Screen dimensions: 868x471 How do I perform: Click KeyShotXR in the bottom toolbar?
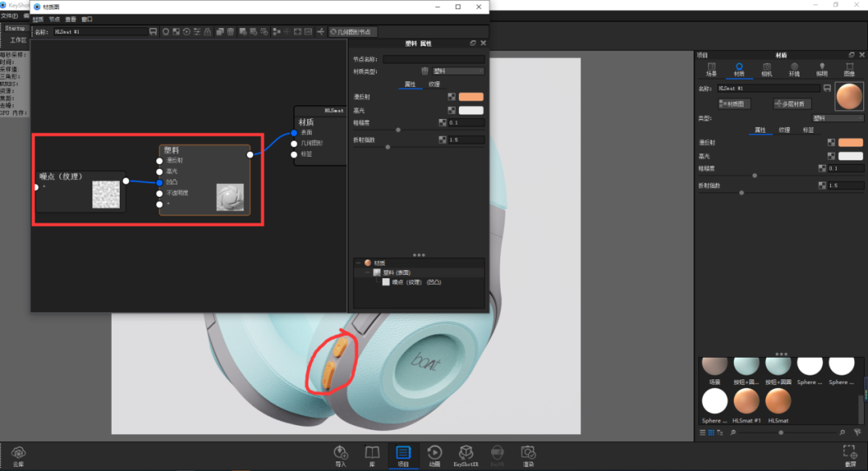[466, 457]
